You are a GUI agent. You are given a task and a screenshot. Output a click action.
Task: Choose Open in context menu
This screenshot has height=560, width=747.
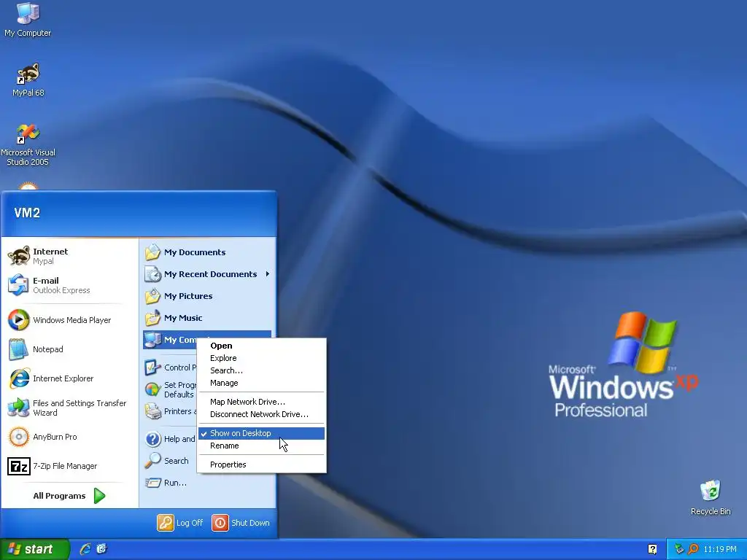pos(262,346)
